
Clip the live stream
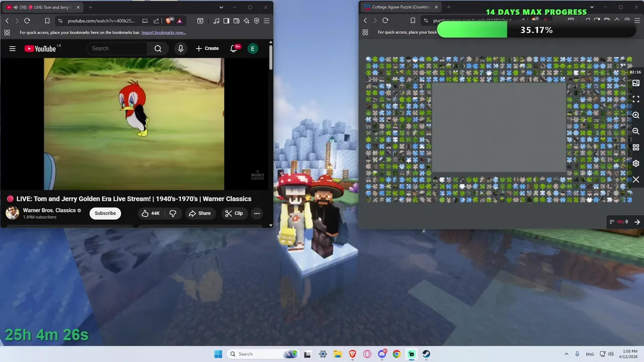(234, 213)
